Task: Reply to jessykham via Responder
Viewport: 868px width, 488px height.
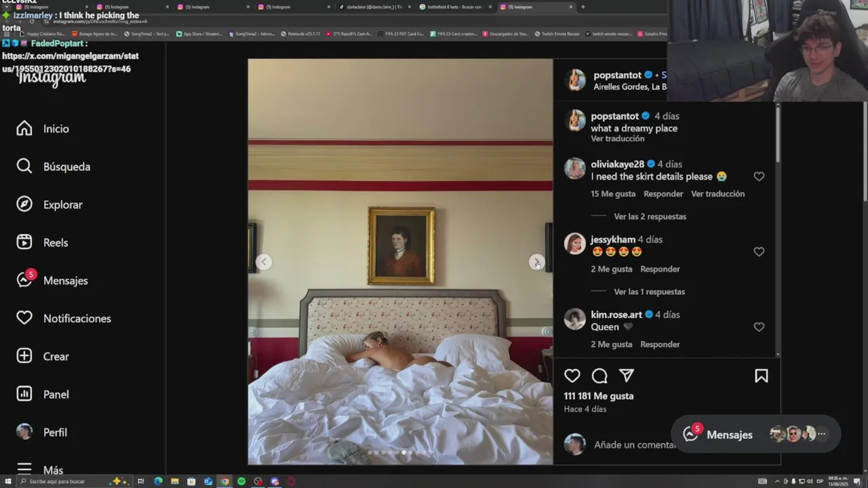Action: 660,269
